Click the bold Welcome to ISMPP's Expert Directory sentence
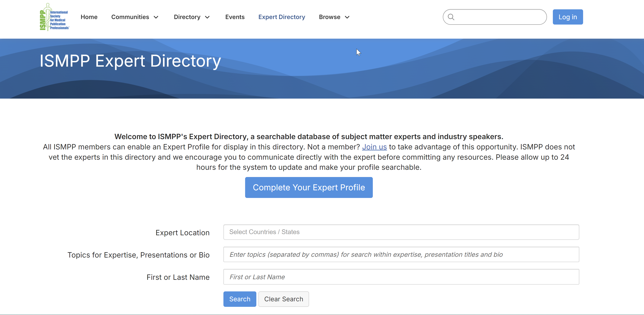 pyautogui.click(x=309, y=136)
